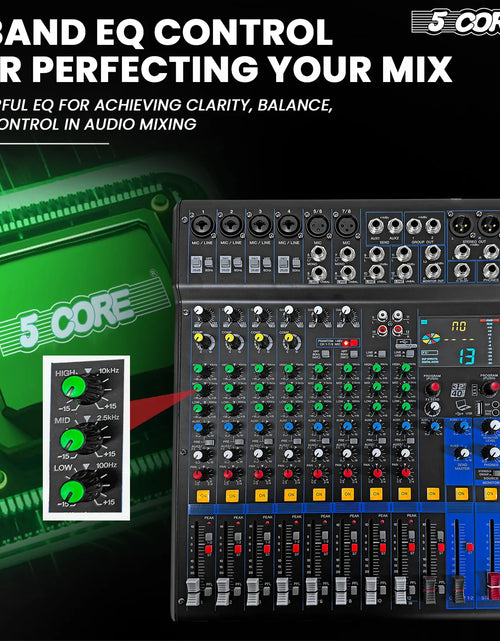Select the channel 1 MIC/LINE combo input jack
The image size is (500, 641).
(202, 225)
